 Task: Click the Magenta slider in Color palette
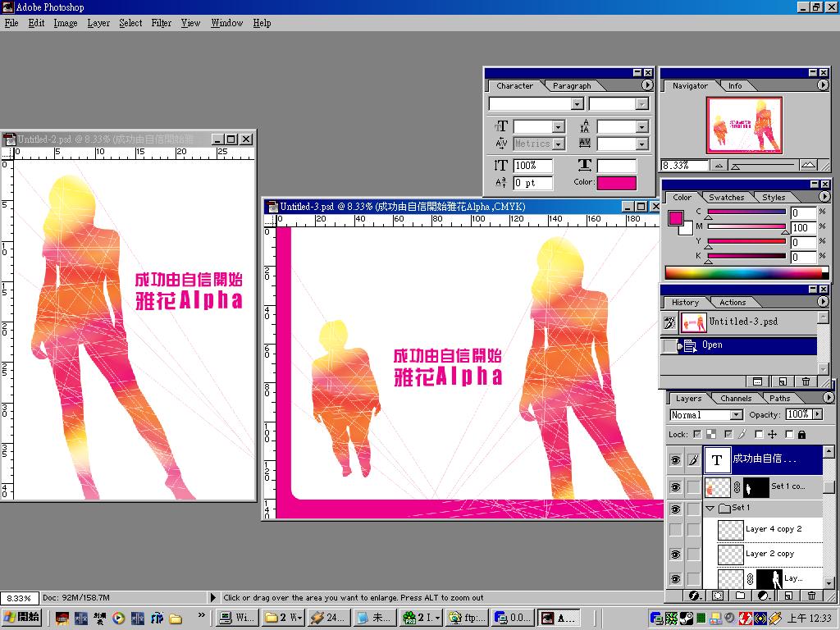point(746,227)
